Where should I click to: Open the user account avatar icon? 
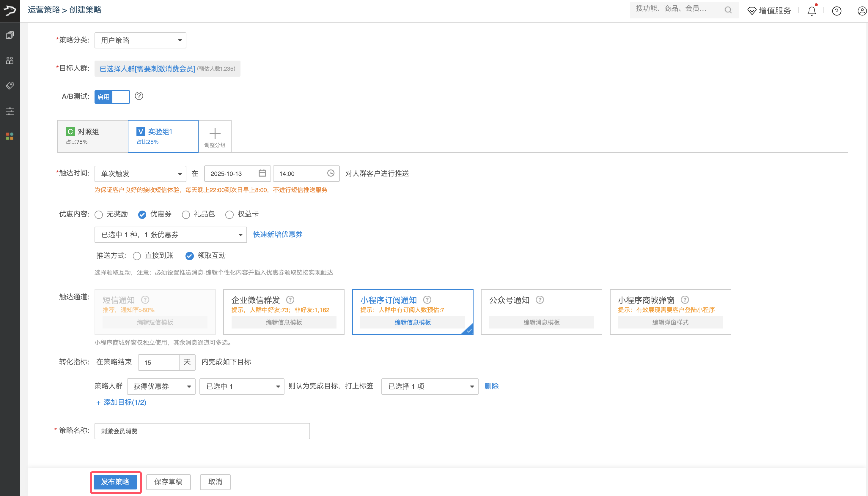click(862, 11)
